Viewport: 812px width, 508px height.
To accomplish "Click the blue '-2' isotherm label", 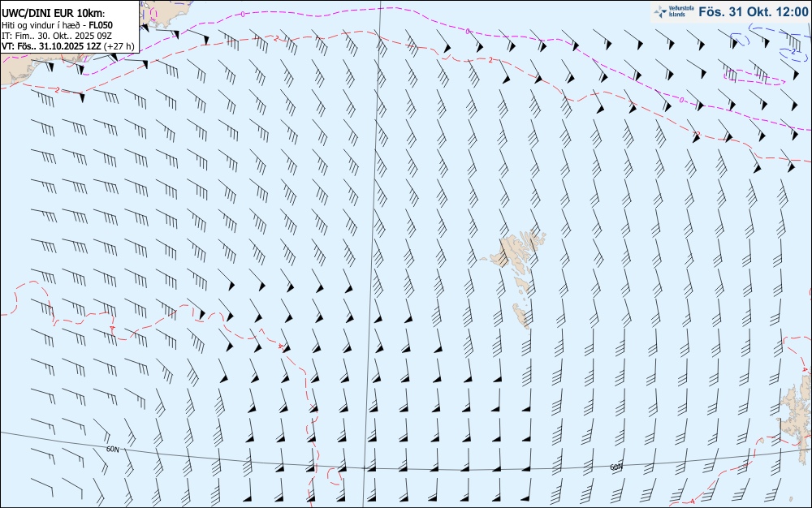I will [x=793, y=51].
